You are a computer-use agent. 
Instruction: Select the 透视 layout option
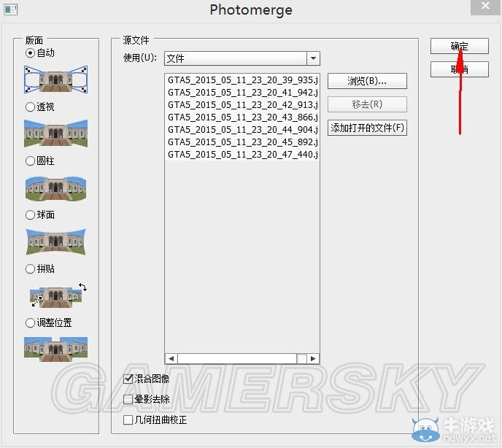tap(30, 107)
